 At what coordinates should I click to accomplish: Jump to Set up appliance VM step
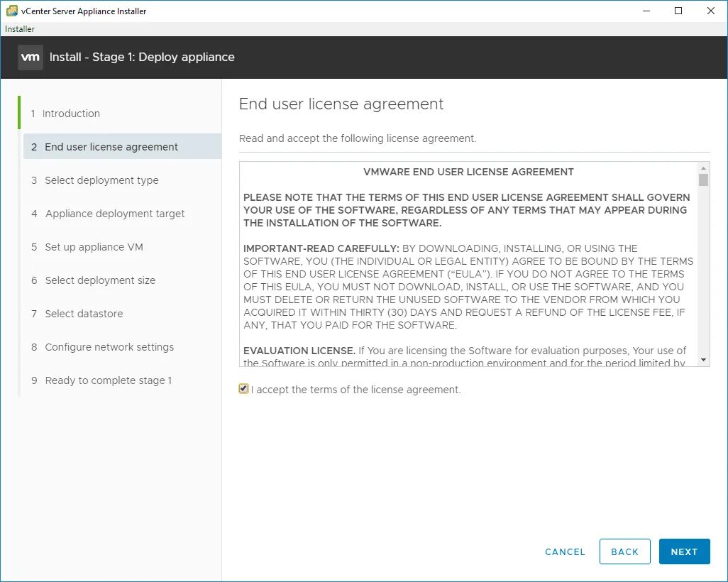tap(94, 247)
